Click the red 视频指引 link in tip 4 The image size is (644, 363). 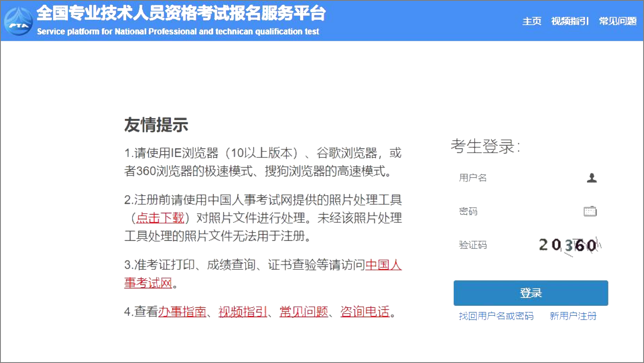coord(242,312)
